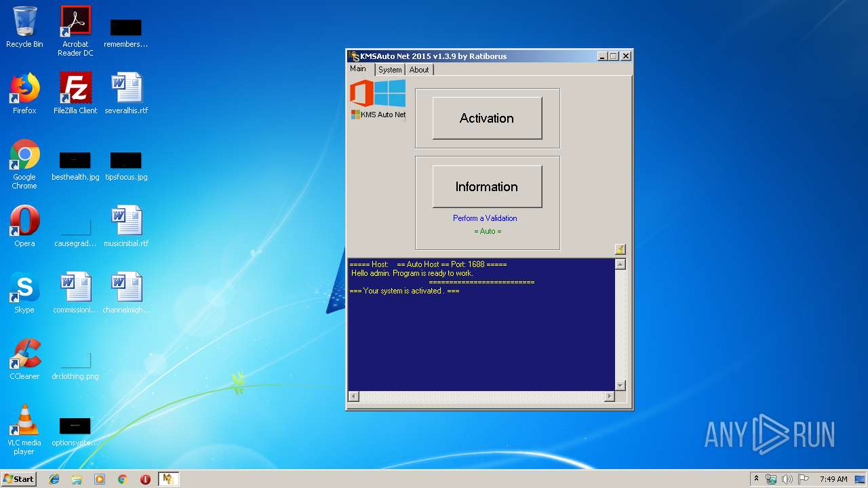868x488 pixels.
Task: Click the log's horizontal scrollbar left arrow
Action: coord(353,396)
